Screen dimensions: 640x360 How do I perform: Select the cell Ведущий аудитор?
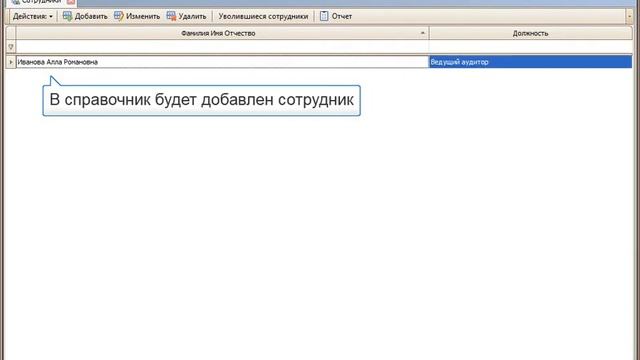pyautogui.click(x=530, y=62)
